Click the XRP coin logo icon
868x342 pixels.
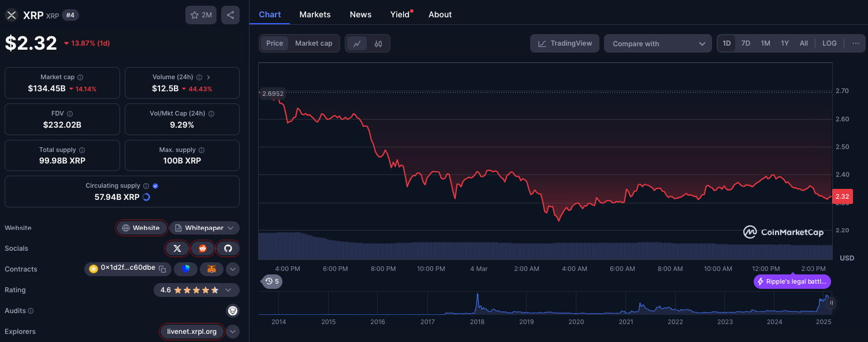[11, 15]
